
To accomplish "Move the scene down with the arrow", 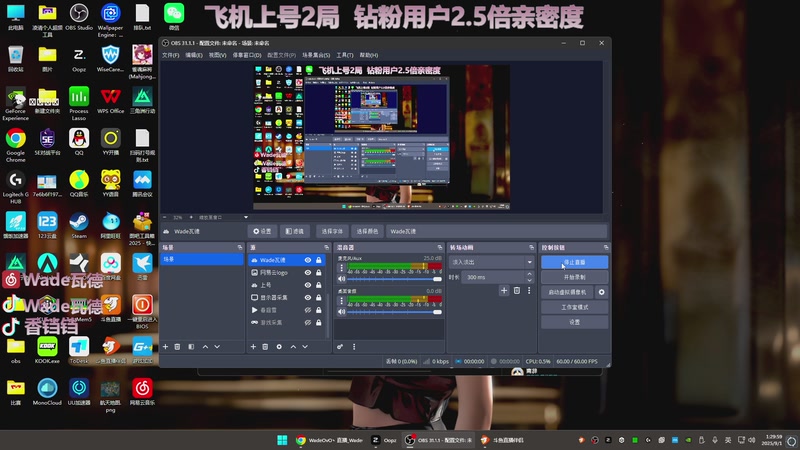I will (217, 347).
